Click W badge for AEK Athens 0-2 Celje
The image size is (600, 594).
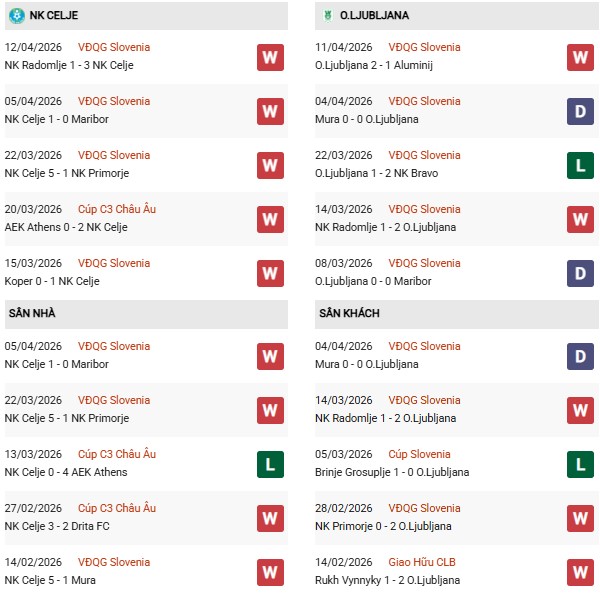pyautogui.click(x=269, y=219)
